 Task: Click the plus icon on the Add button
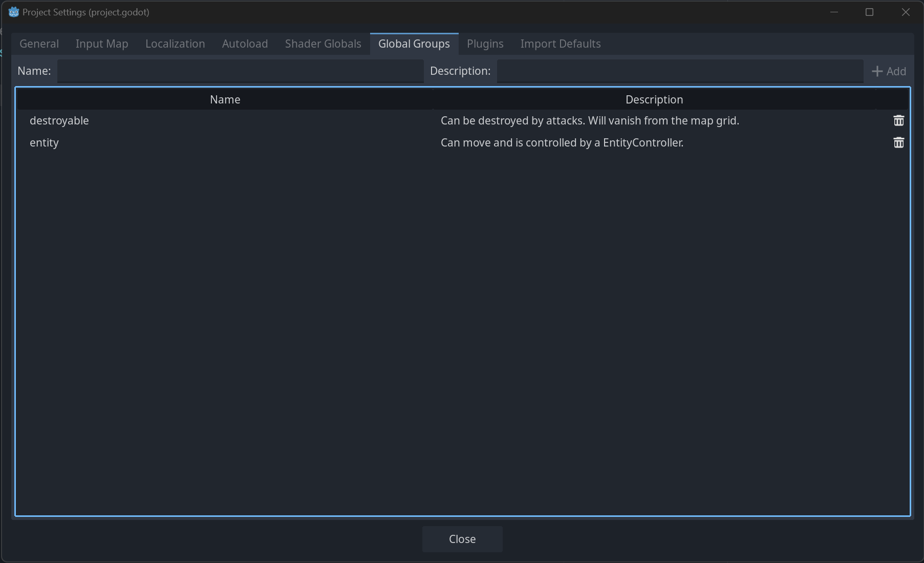pyautogui.click(x=877, y=71)
